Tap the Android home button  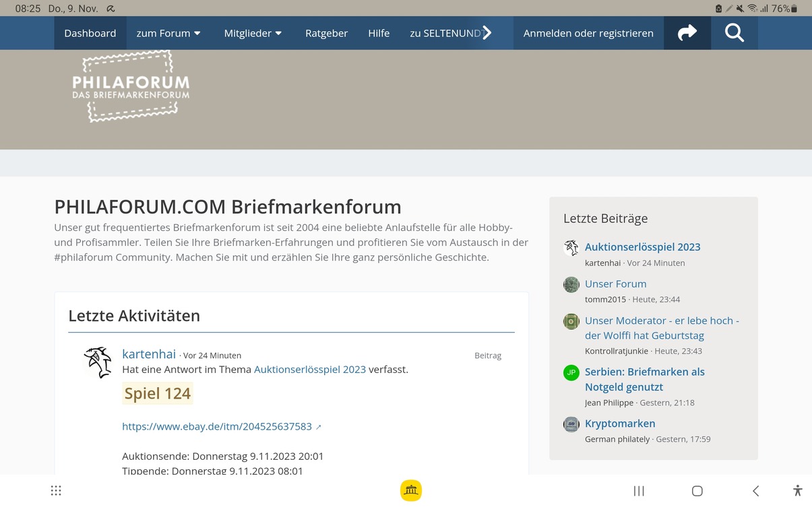(697, 491)
